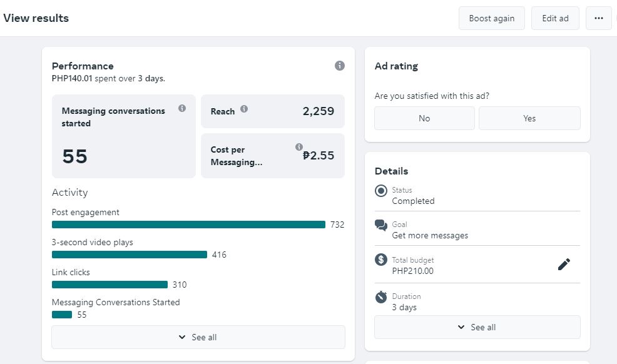617x364 pixels.
Task: Click the Post engagement bar
Action: [188, 225]
